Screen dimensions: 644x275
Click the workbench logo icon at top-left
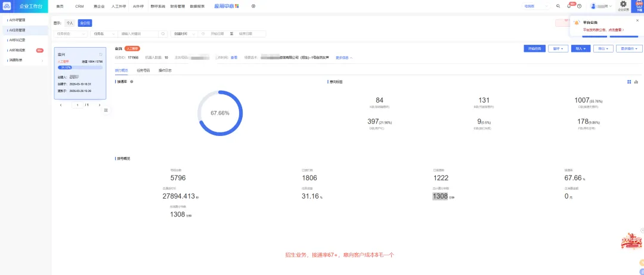click(x=7, y=6)
